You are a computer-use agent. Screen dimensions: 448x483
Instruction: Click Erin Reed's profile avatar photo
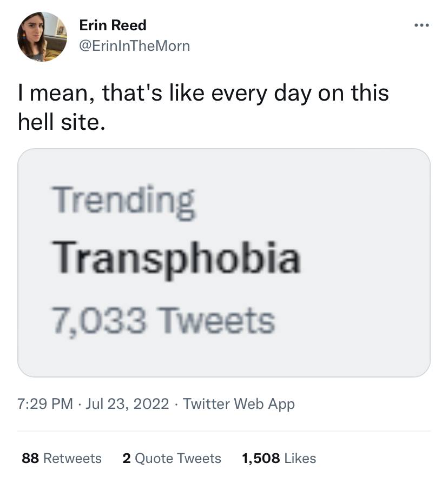42,37
